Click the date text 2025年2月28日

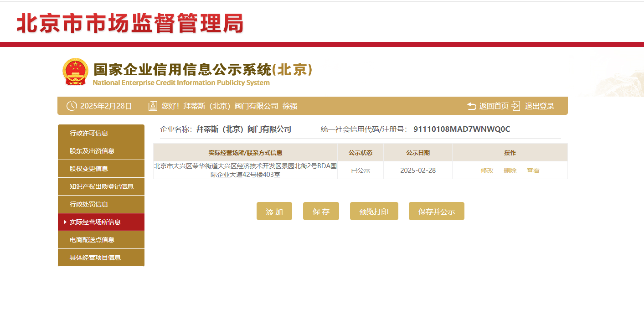pyautogui.click(x=106, y=106)
